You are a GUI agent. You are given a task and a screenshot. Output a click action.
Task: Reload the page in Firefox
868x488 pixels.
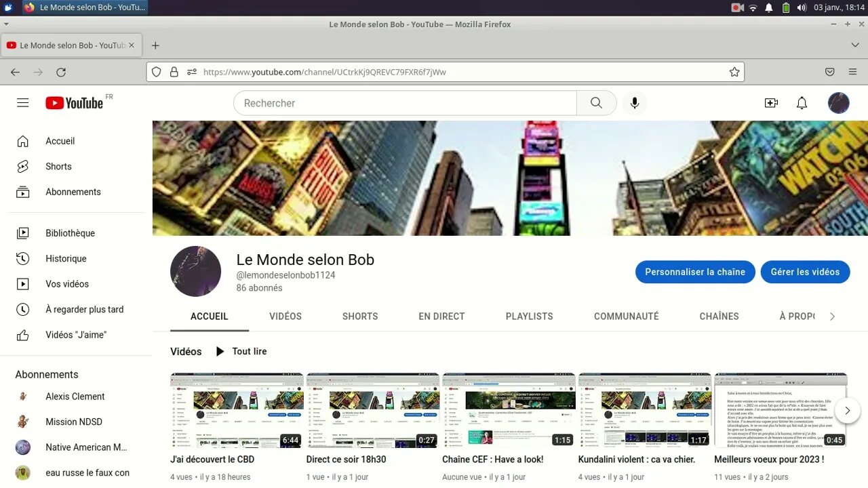(x=61, y=72)
